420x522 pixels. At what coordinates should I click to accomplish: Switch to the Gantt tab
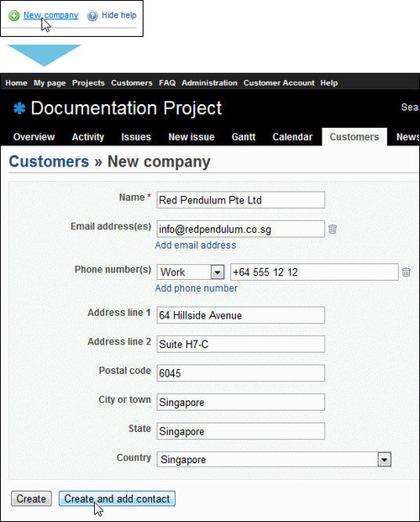[x=244, y=137]
